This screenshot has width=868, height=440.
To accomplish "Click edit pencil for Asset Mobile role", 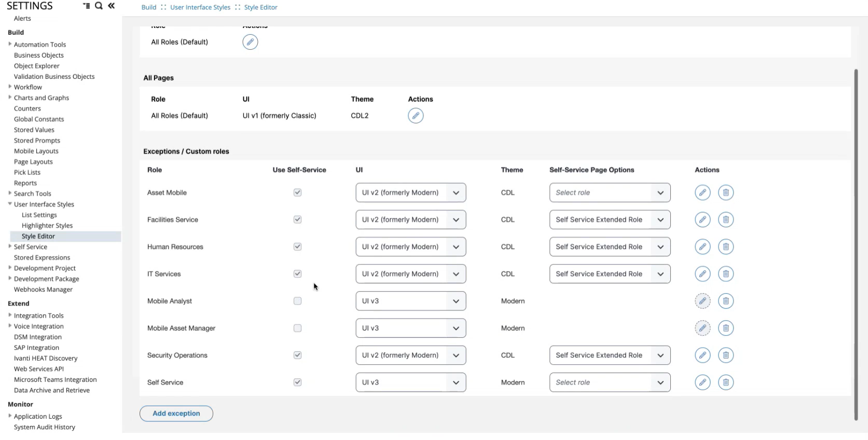I will click(702, 192).
